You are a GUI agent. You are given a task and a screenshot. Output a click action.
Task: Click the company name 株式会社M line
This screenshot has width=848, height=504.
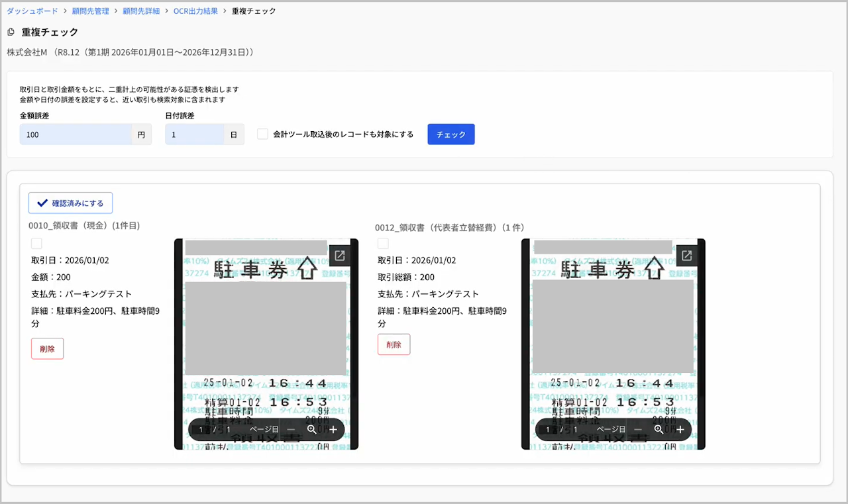click(131, 52)
